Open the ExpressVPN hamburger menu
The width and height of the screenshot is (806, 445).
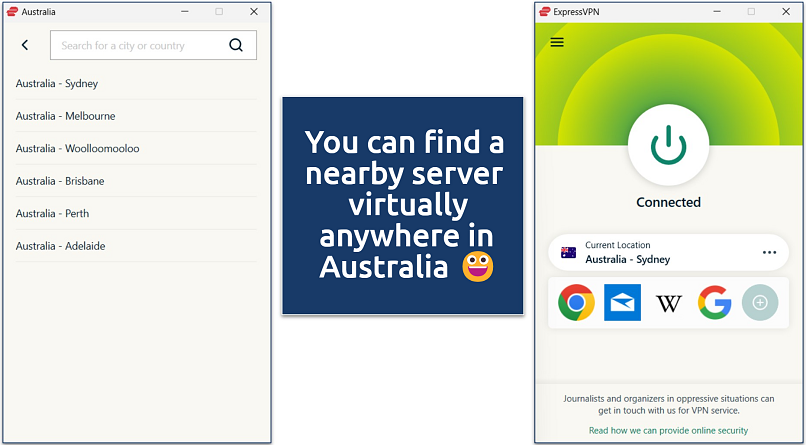pos(557,42)
